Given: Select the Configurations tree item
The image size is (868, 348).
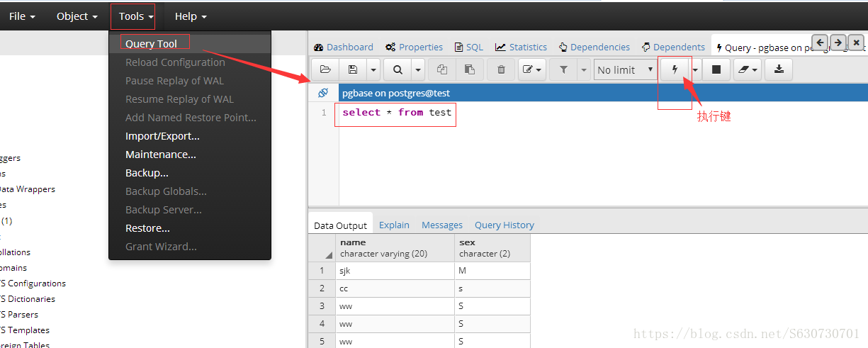Looking at the screenshot, I should pos(33,284).
